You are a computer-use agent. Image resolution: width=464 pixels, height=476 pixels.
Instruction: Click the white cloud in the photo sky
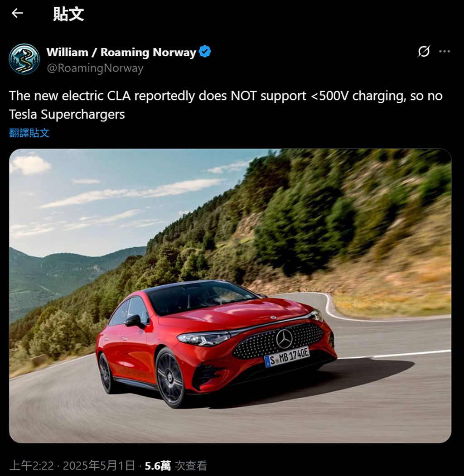[x=30, y=164]
